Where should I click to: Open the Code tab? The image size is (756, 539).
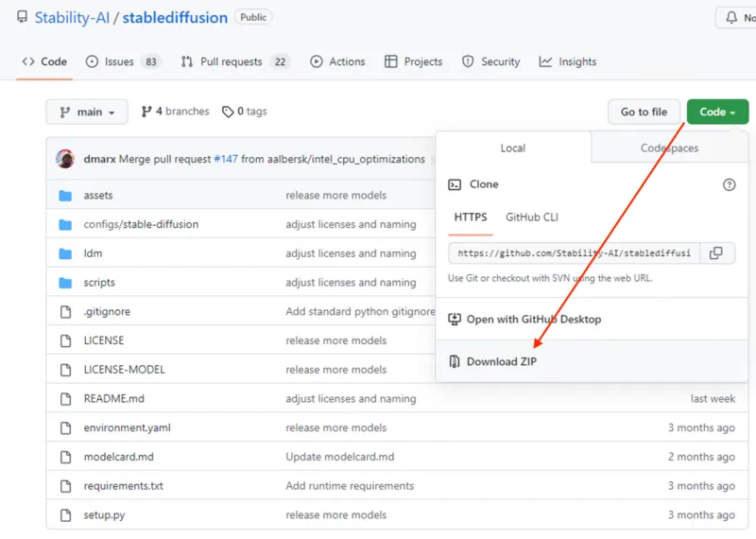44,61
